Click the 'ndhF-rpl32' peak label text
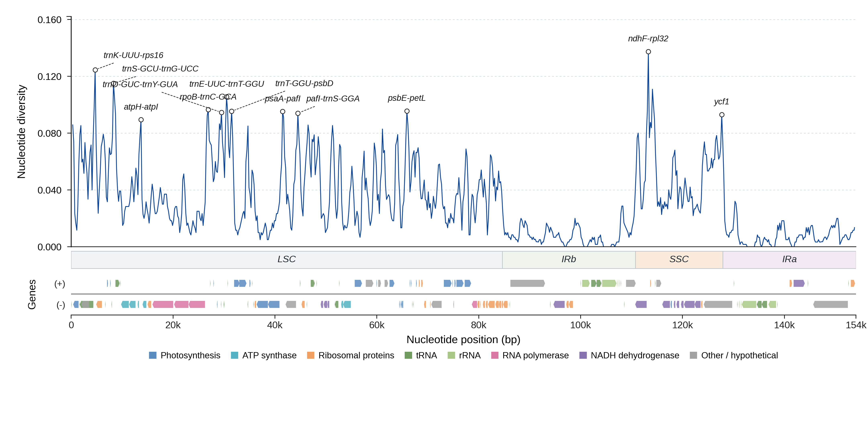868x422 pixels. tap(648, 39)
